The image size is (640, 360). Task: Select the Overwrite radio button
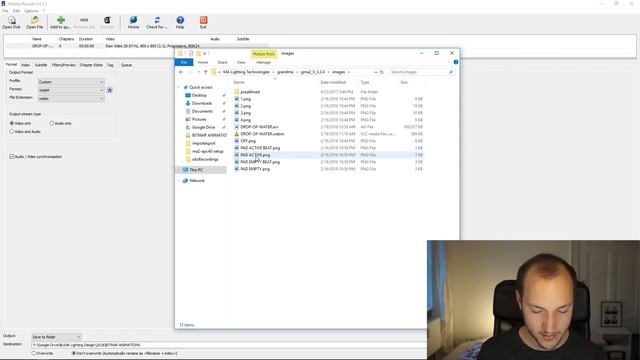[34, 353]
